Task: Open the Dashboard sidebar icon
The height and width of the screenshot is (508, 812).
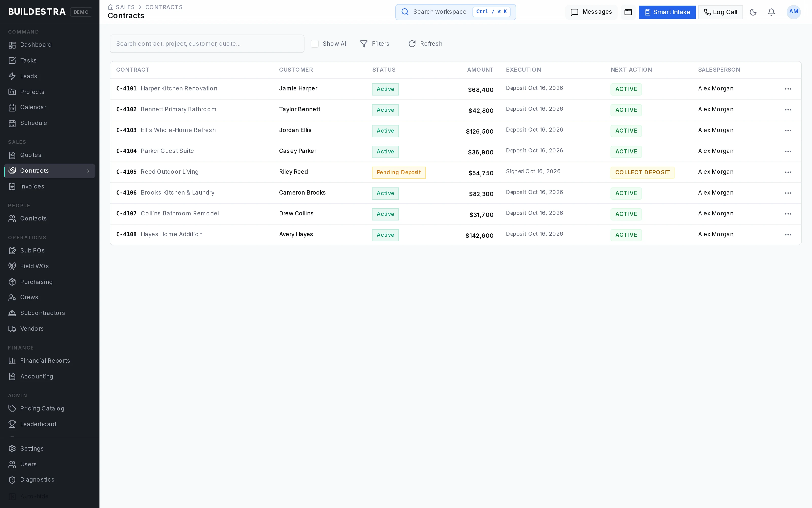Action: (12, 45)
